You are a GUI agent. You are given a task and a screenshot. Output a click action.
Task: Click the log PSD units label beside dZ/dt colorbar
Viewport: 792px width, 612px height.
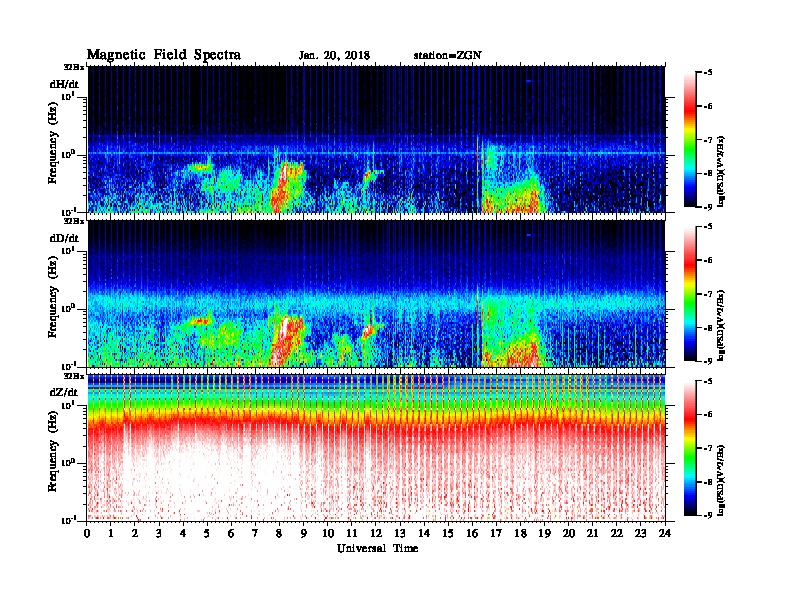(722, 480)
